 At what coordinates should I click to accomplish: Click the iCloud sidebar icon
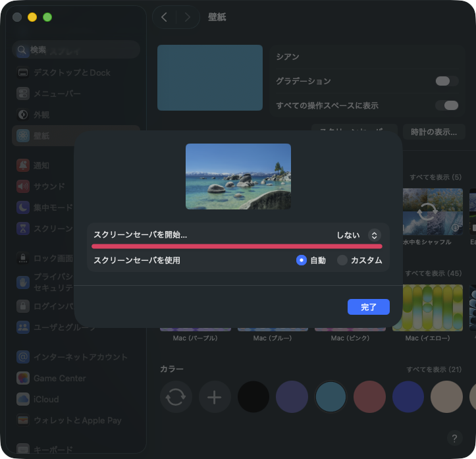click(23, 399)
